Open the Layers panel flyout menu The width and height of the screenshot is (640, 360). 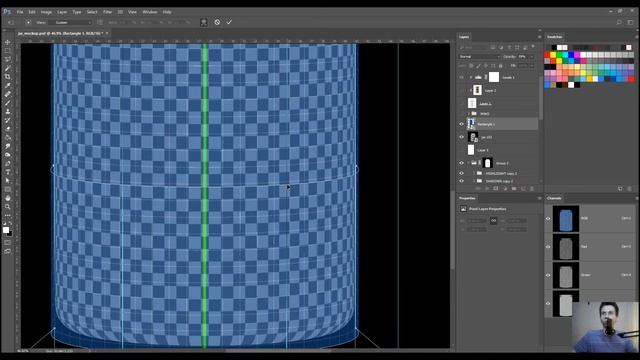(539, 37)
